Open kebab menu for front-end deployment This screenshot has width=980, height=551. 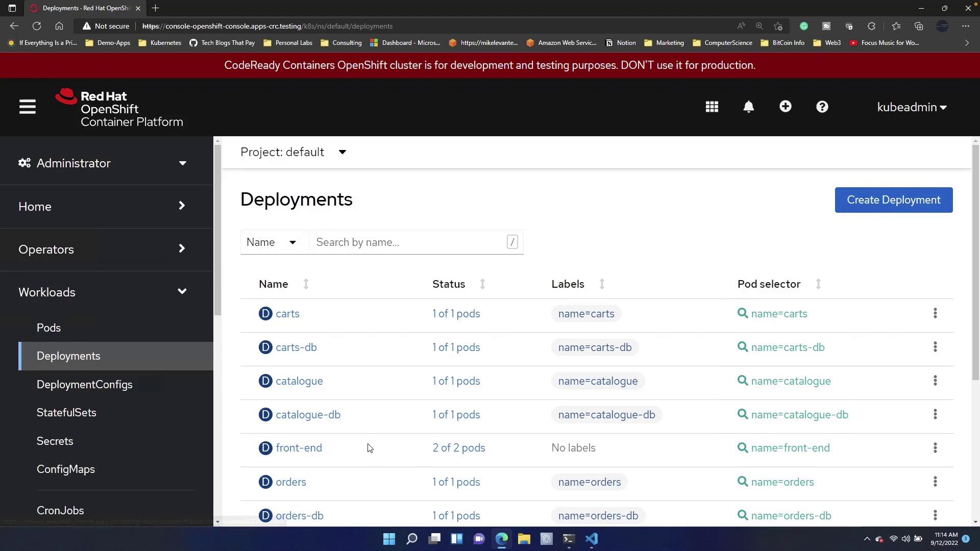click(935, 448)
